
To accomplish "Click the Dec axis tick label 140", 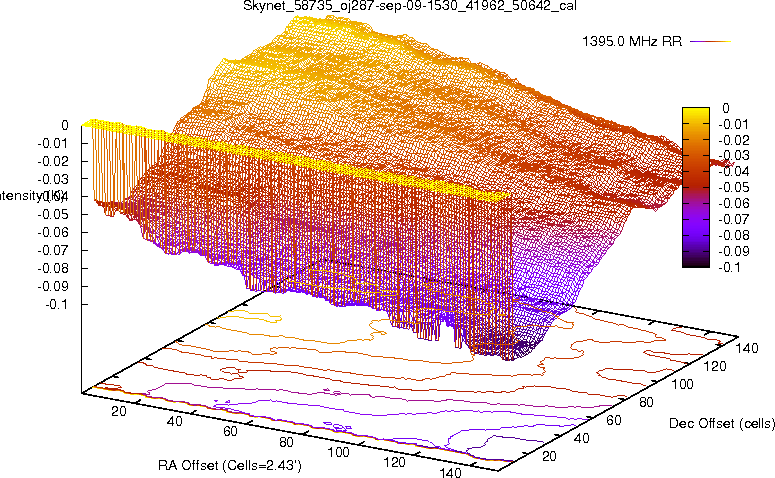I will point(747,348).
